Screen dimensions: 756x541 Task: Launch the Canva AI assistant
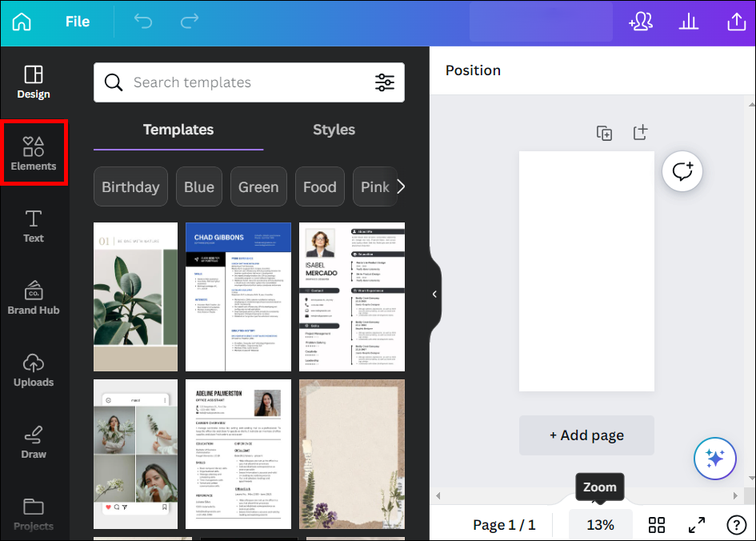point(714,459)
